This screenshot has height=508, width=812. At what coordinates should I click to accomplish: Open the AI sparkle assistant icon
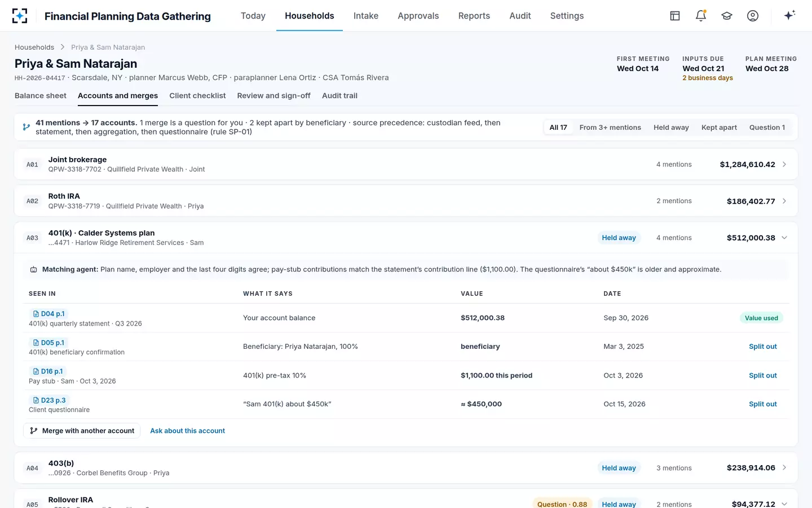789,15
